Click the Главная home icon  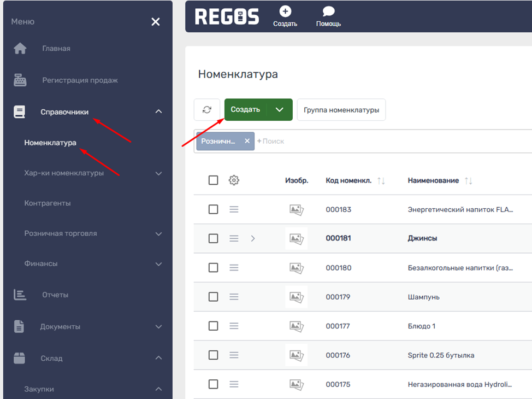[20, 49]
